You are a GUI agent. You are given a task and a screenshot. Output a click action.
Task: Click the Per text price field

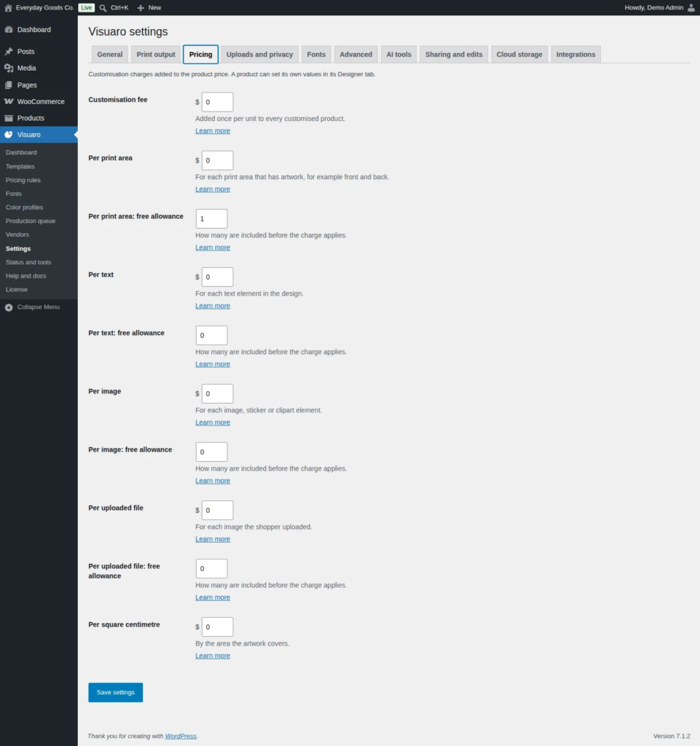click(217, 277)
